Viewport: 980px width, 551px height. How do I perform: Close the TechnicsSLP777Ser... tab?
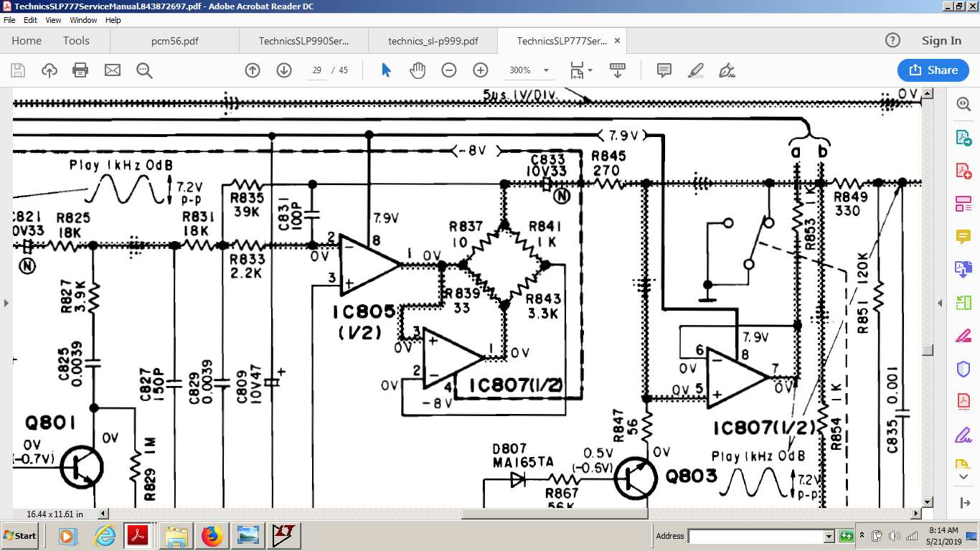(616, 41)
